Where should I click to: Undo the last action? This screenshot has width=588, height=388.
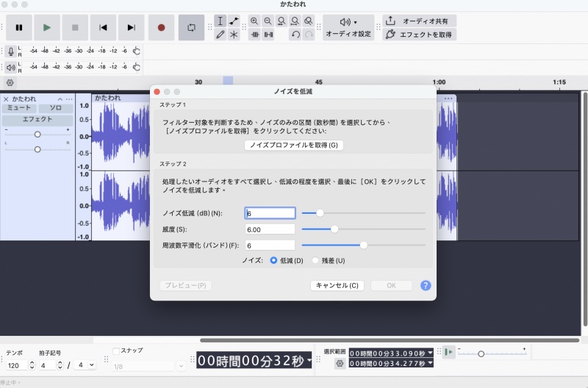point(295,35)
